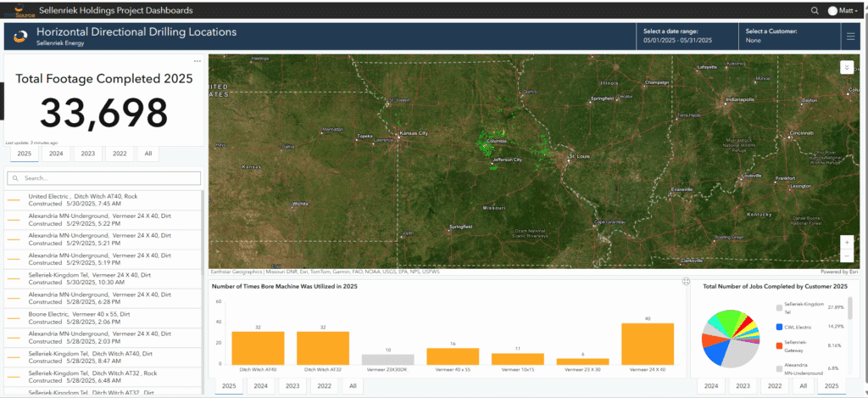Zoom out on the map
868x398 pixels.
click(x=847, y=255)
